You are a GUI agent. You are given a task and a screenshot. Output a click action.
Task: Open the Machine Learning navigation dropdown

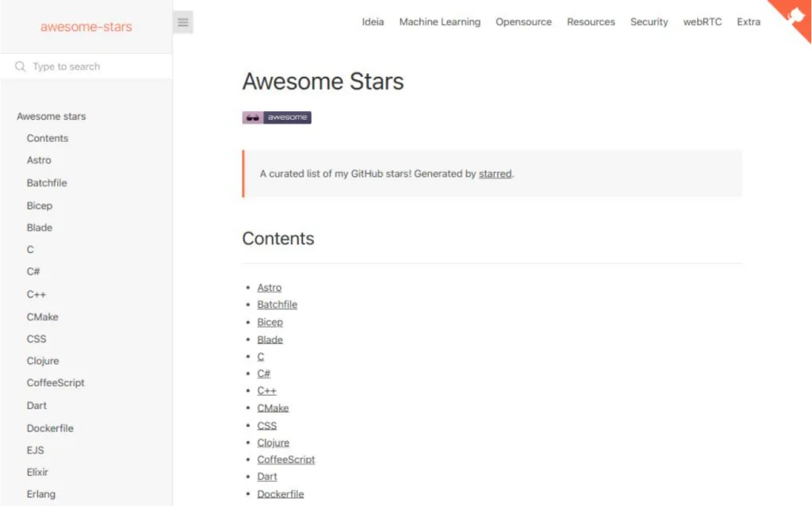click(x=440, y=22)
